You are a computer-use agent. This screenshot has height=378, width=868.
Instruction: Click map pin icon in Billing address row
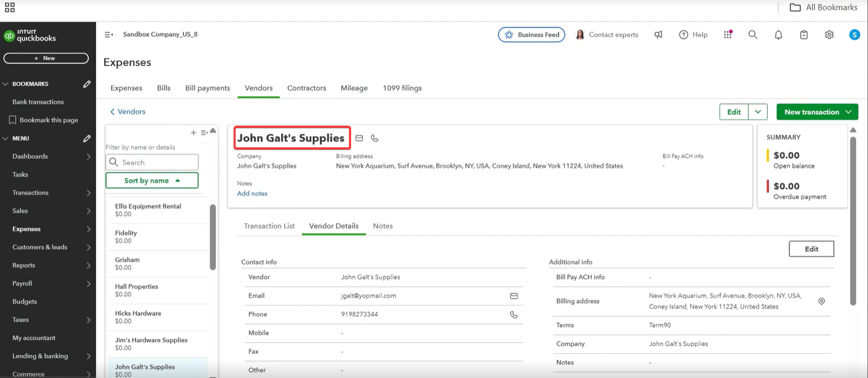coord(821,301)
